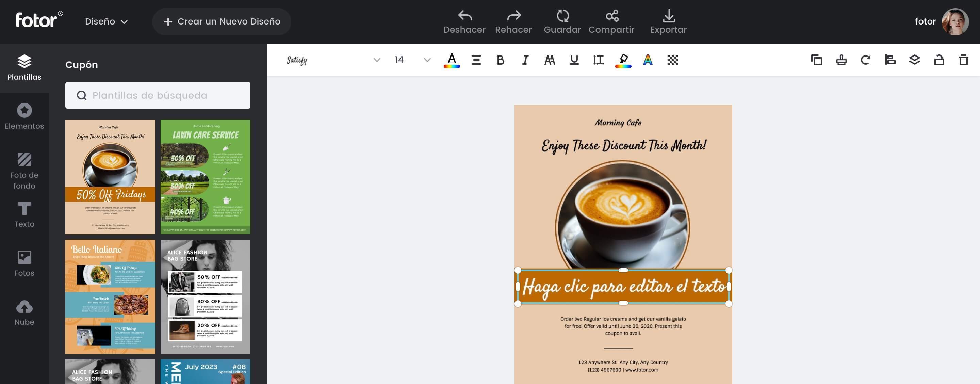Open the layer order options
This screenshot has height=384, width=980.
tap(915, 60)
